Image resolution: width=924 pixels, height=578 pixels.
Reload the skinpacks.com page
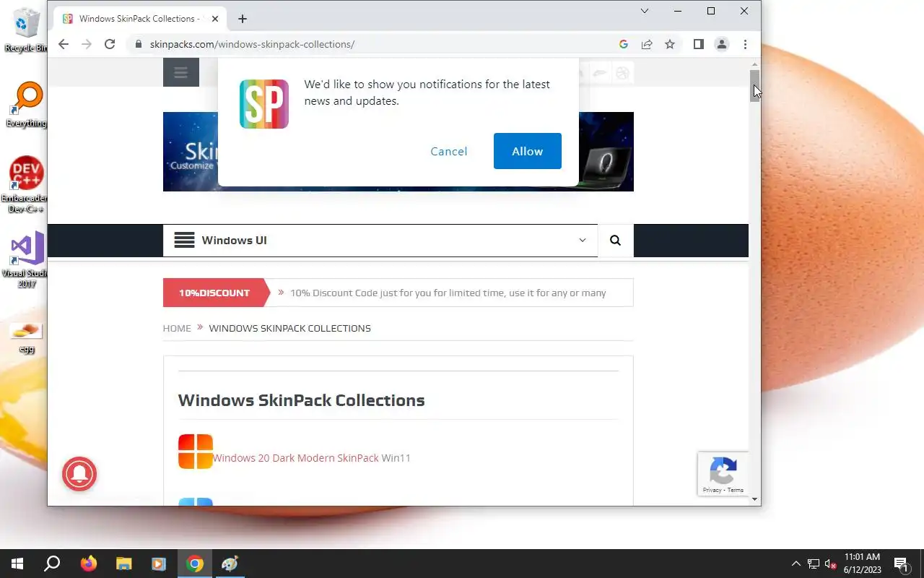pos(110,44)
